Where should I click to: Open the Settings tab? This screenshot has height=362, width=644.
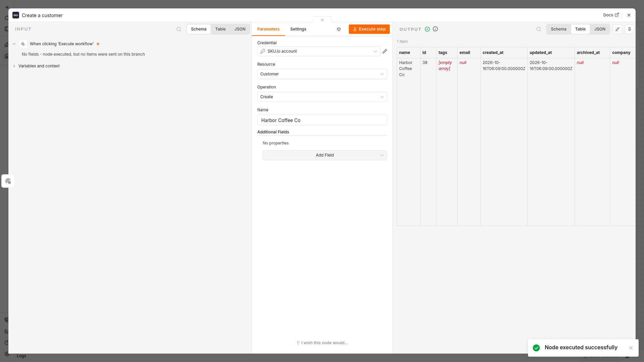click(298, 29)
